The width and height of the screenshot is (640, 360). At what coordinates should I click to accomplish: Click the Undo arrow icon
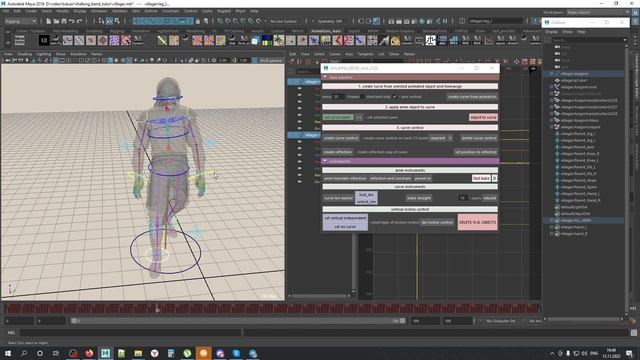tap(71, 21)
